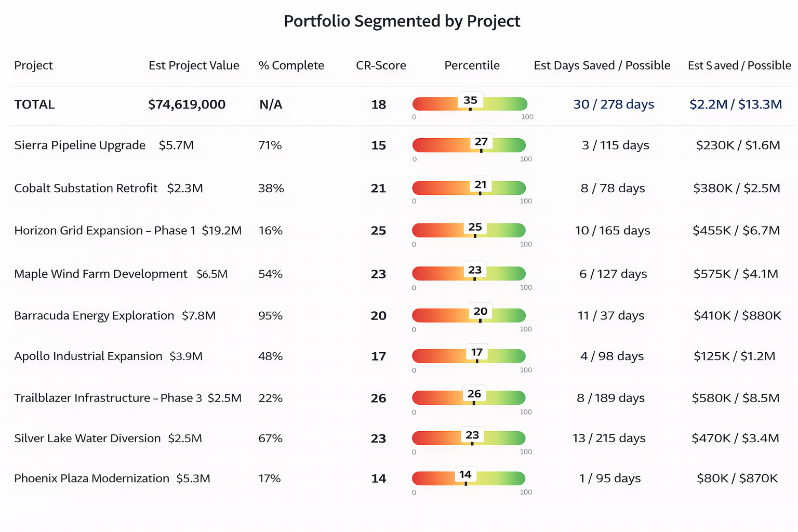Click Est Days Saved / Possible header
This screenshot has width=798, height=532.
click(x=602, y=65)
